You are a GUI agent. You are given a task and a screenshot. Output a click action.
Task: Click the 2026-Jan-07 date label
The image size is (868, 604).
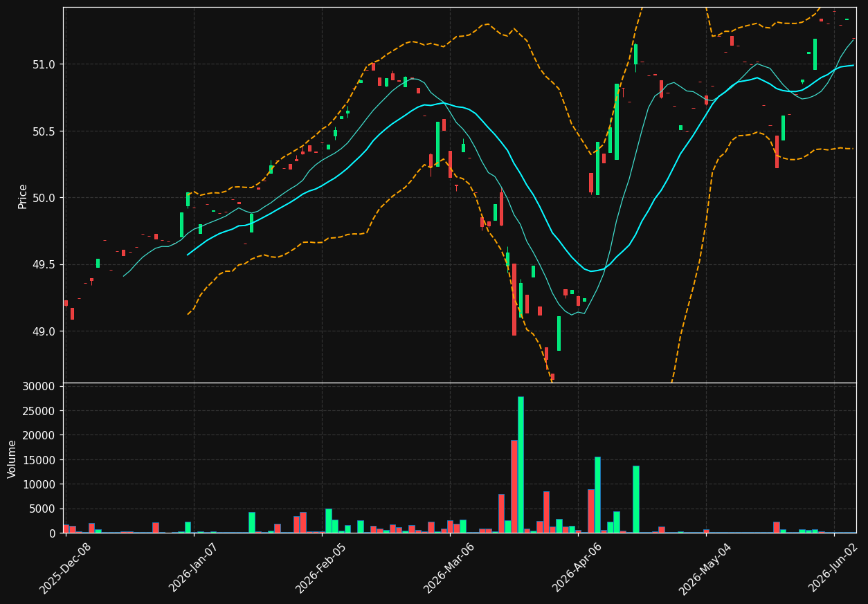pos(194,568)
